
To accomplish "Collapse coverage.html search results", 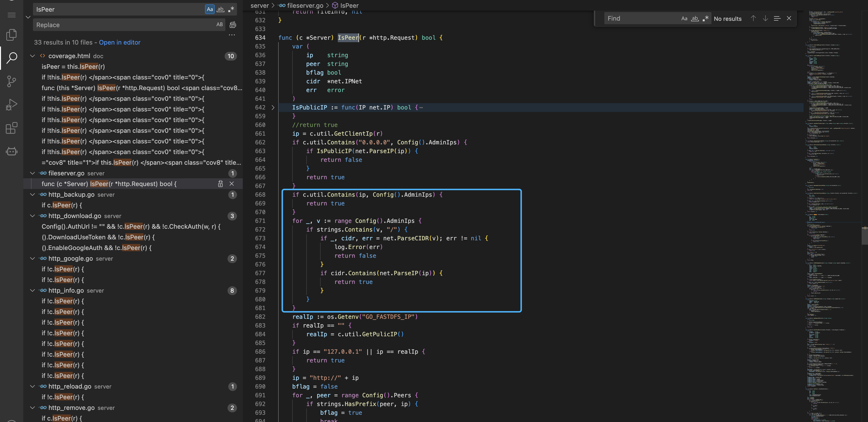I will [x=33, y=56].
